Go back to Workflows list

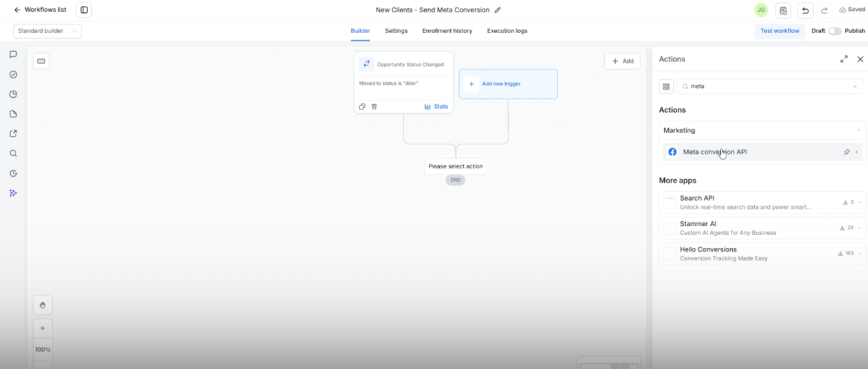tap(40, 10)
